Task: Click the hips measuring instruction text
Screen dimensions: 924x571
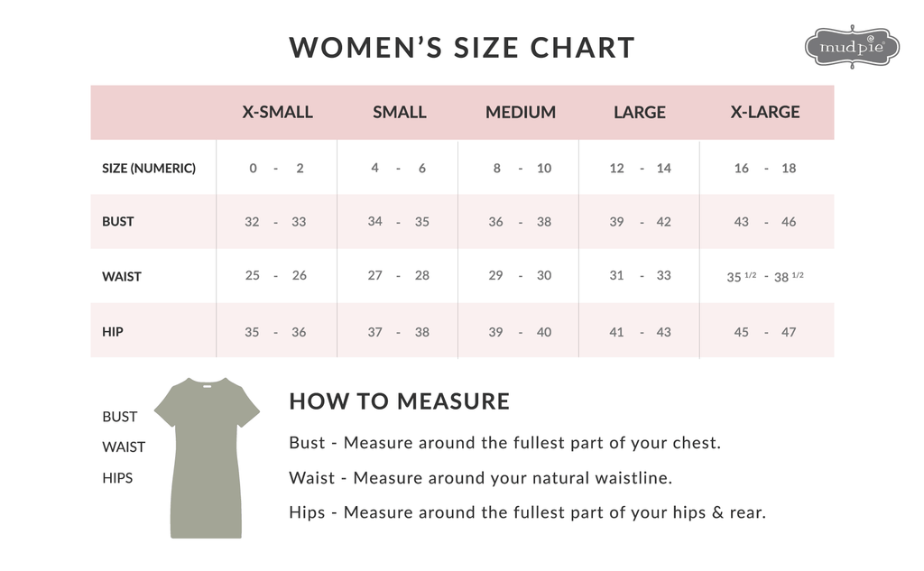Action: (527, 512)
